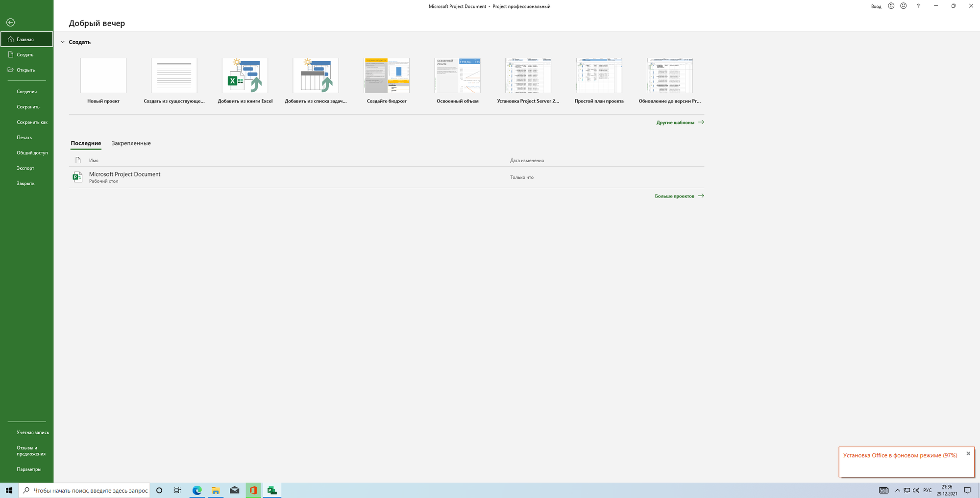The height and width of the screenshot is (498, 980).
Task: Click Закрыть in the sidebar
Action: pyautogui.click(x=27, y=183)
